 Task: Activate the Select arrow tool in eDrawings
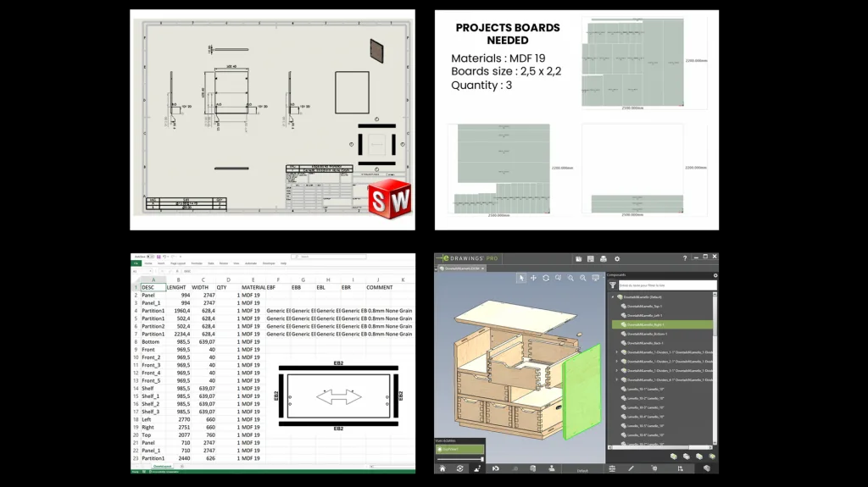(521, 278)
